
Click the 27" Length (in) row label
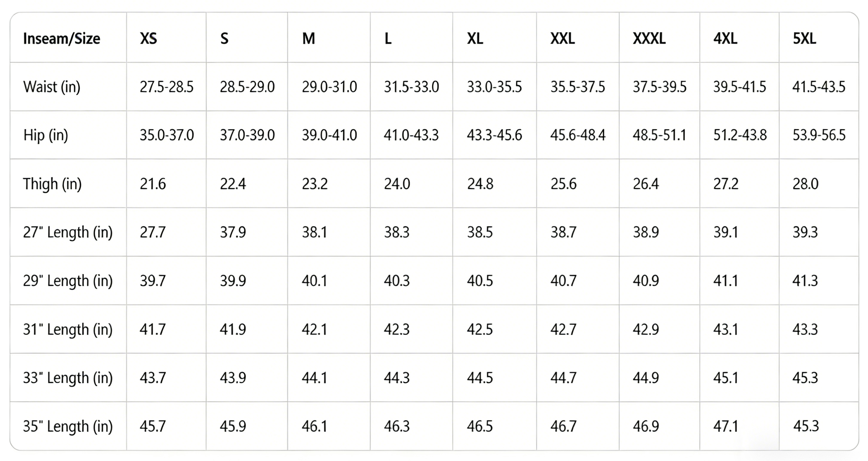[68, 232]
